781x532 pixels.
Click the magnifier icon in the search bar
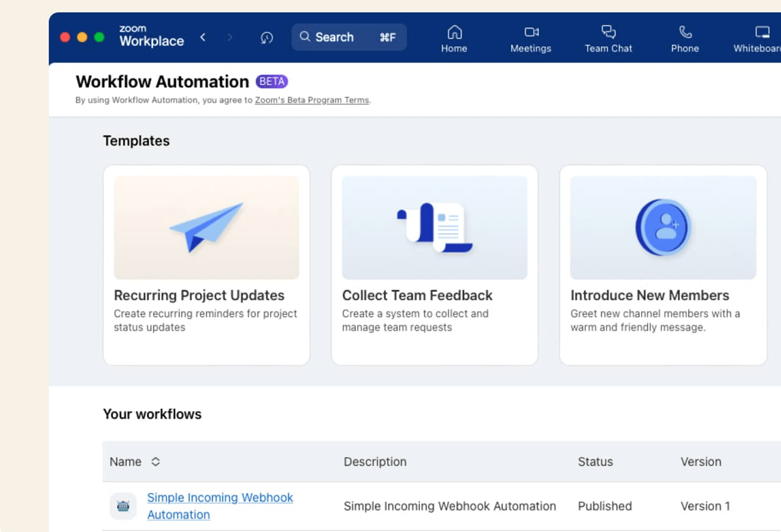305,37
